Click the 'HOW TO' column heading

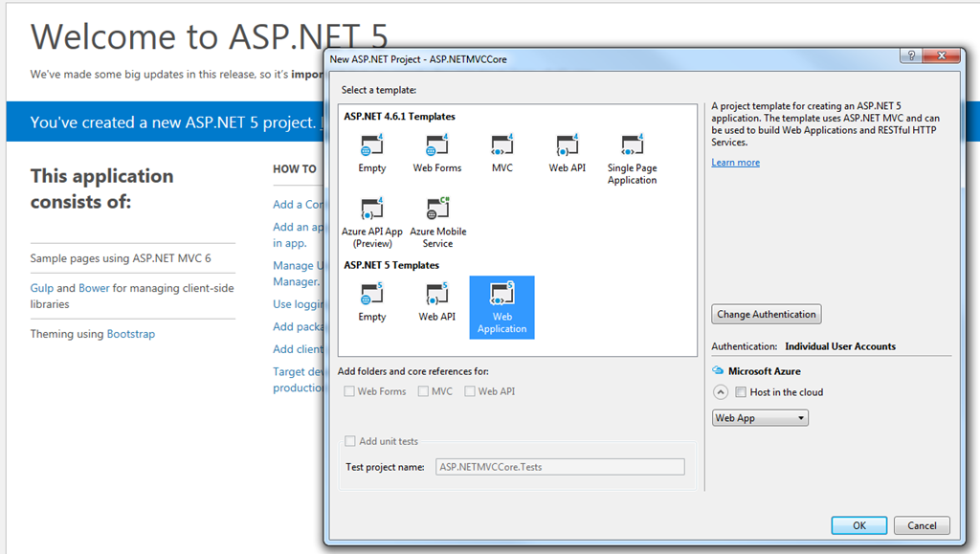click(295, 168)
